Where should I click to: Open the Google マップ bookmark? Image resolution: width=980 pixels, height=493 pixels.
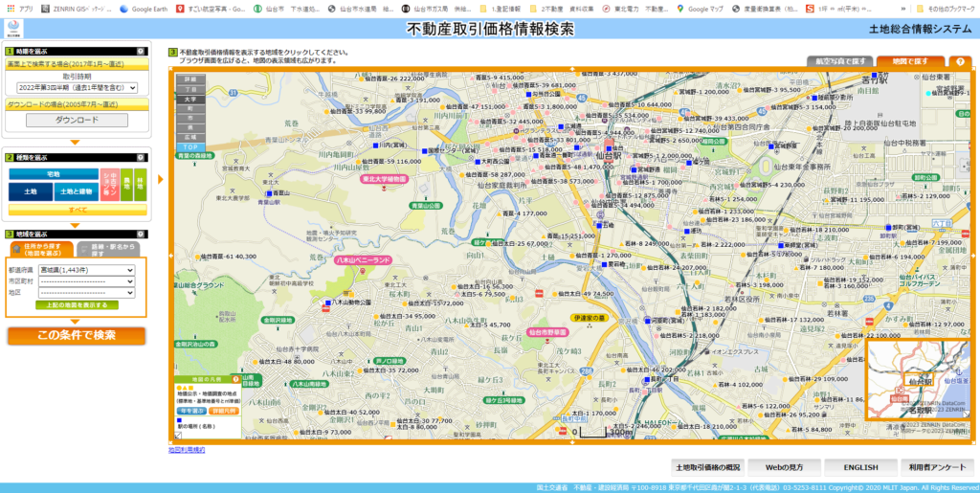coord(700,9)
